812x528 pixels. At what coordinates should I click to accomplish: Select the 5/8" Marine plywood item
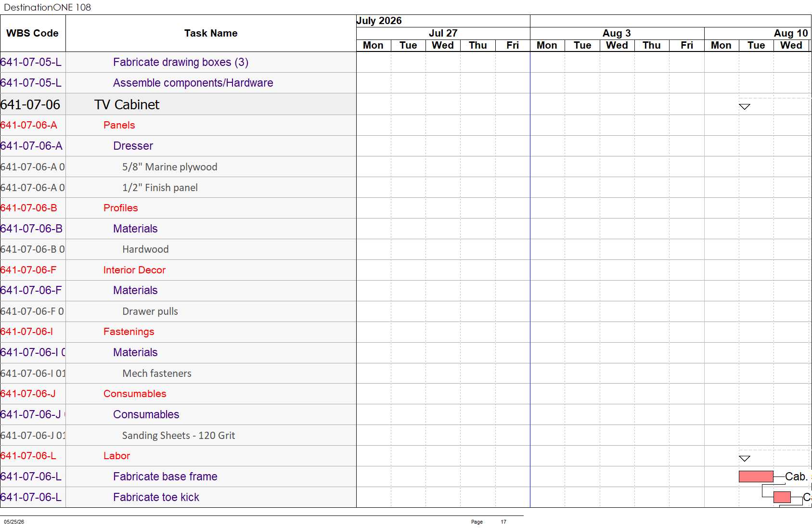point(169,167)
